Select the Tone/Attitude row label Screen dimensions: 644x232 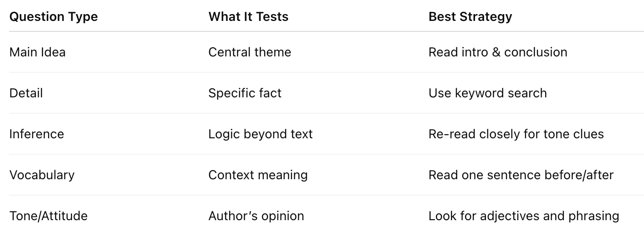[x=48, y=216]
